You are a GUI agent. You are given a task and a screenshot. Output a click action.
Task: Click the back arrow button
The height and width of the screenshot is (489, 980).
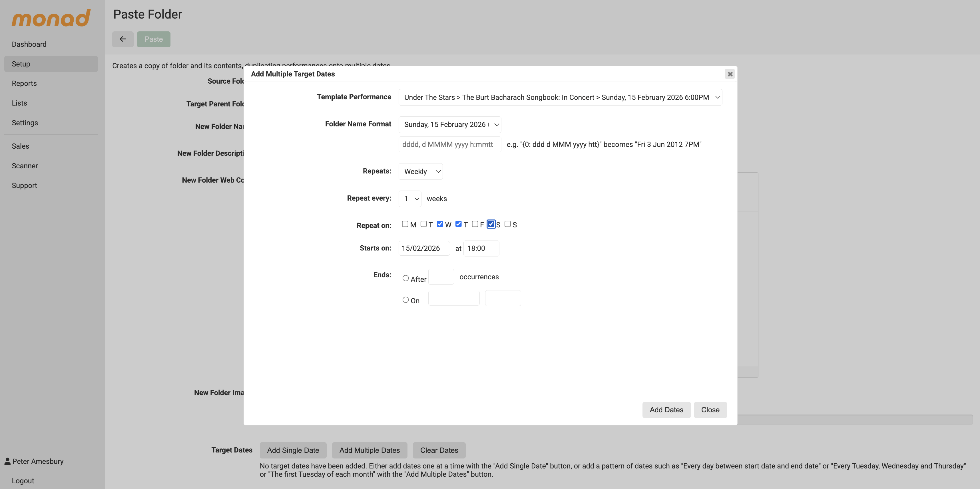tap(122, 39)
